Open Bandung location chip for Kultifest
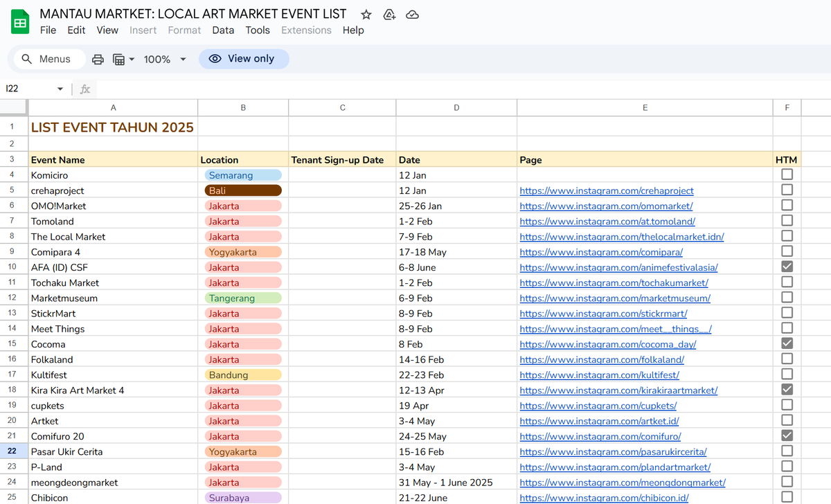The width and height of the screenshot is (831, 504). click(243, 375)
